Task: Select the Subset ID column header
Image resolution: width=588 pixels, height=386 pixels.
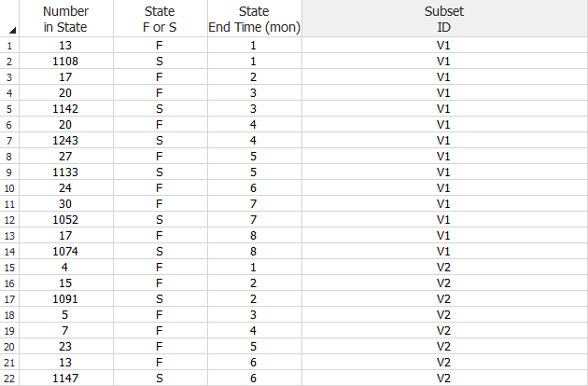Action: pyautogui.click(x=444, y=19)
